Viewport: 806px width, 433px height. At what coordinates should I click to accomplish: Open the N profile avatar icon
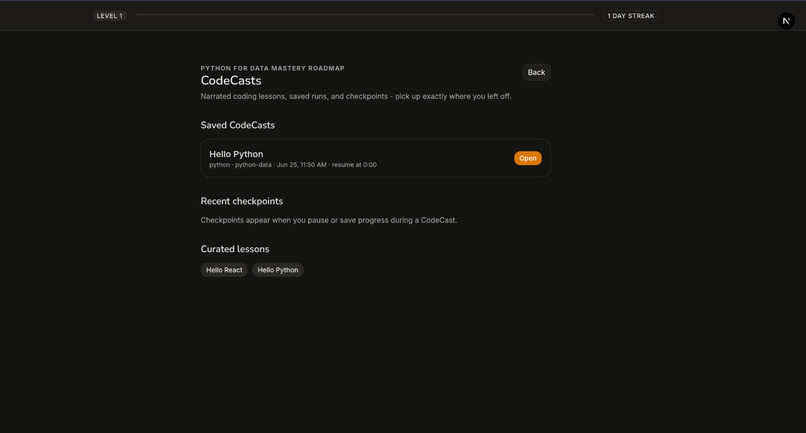point(786,21)
